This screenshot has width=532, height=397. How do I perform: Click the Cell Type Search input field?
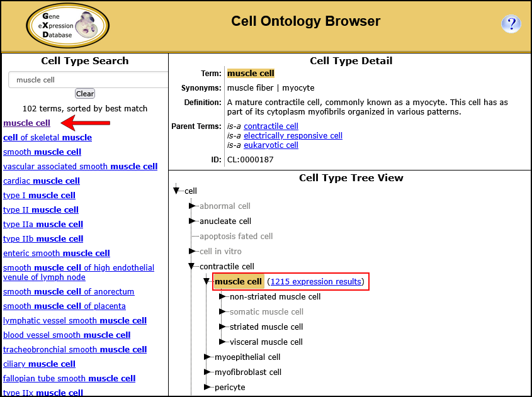pyautogui.click(x=88, y=80)
